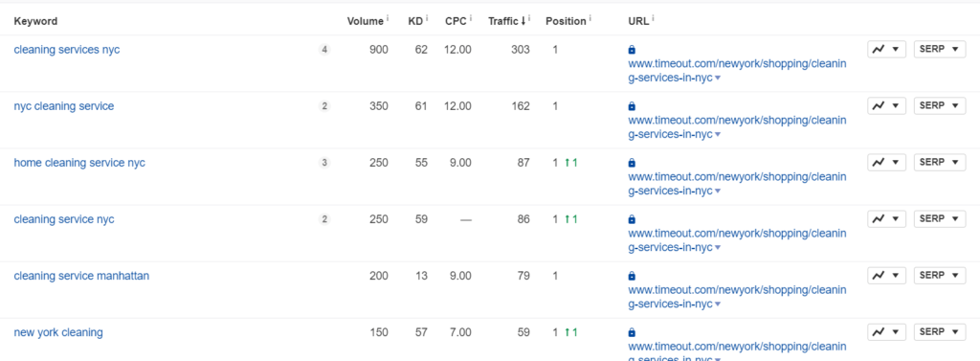
Task: Click info icon next to KD header
Action: [427, 19]
